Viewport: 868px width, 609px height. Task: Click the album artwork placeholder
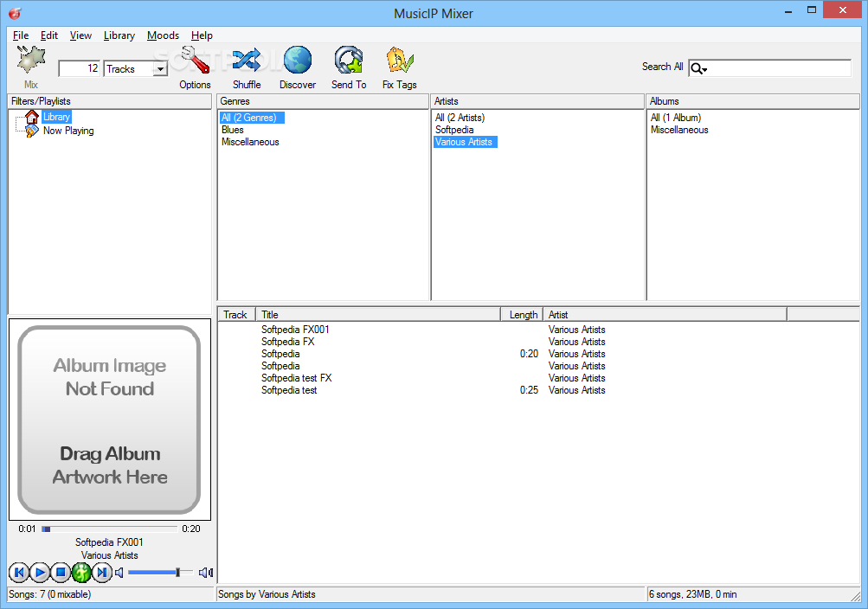click(x=110, y=420)
